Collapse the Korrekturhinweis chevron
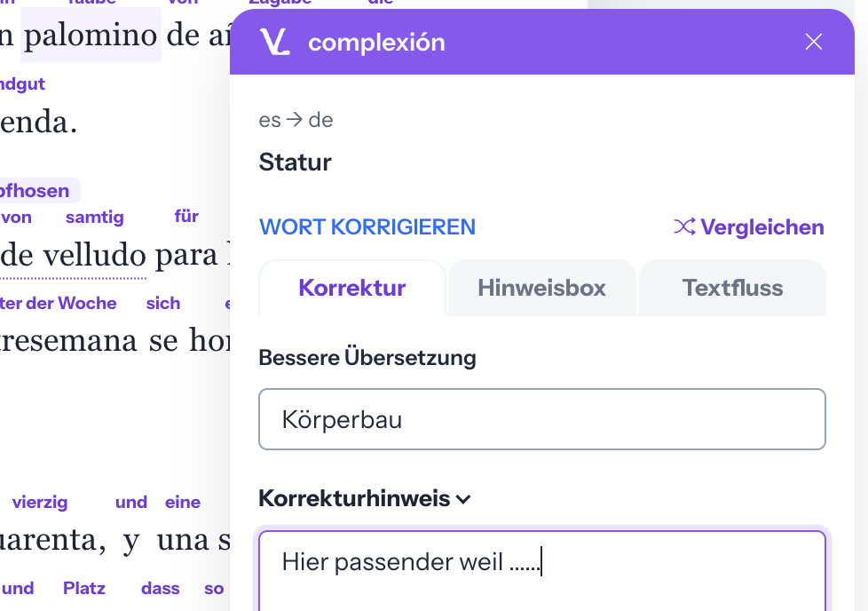The image size is (868, 611). coord(463,499)
